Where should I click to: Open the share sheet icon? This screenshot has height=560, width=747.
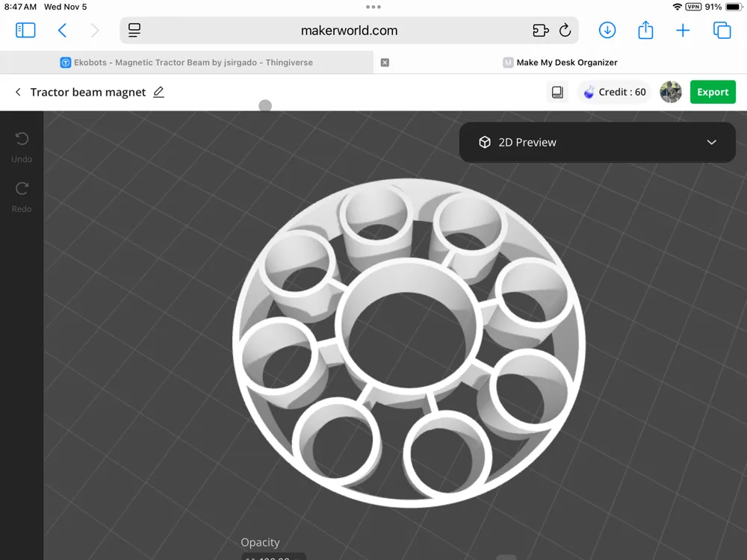click(645, 30)
